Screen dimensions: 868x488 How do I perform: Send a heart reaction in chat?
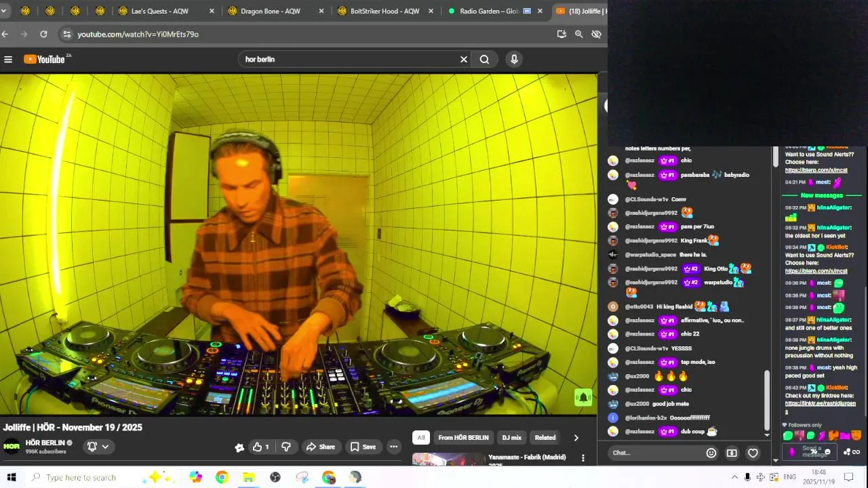pyautogui.click(x=753, y=453)
